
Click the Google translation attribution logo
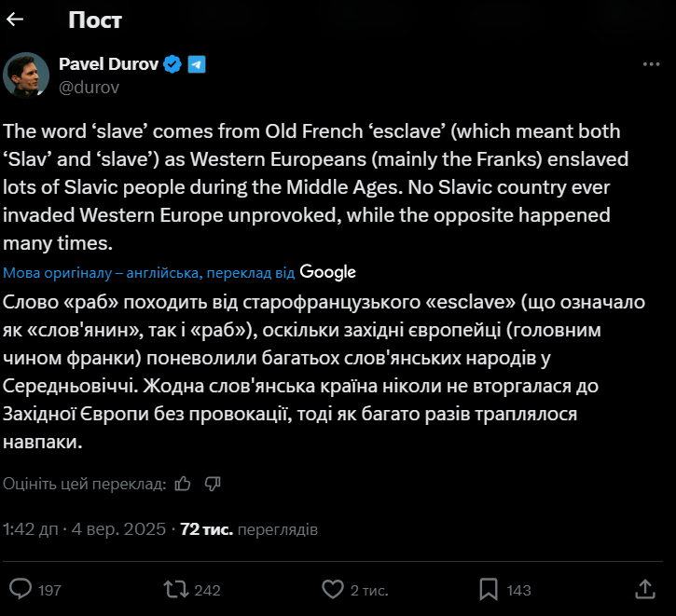point(328,272)
